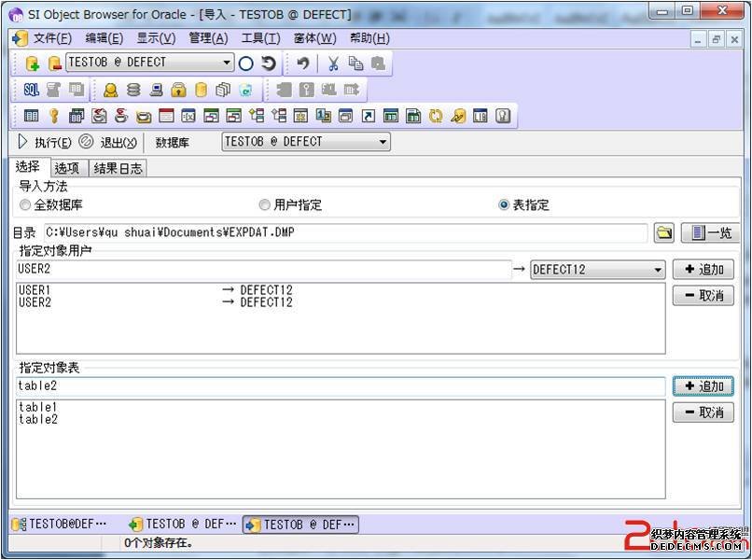Choose the 表指定 radio option

click(504, 204)
